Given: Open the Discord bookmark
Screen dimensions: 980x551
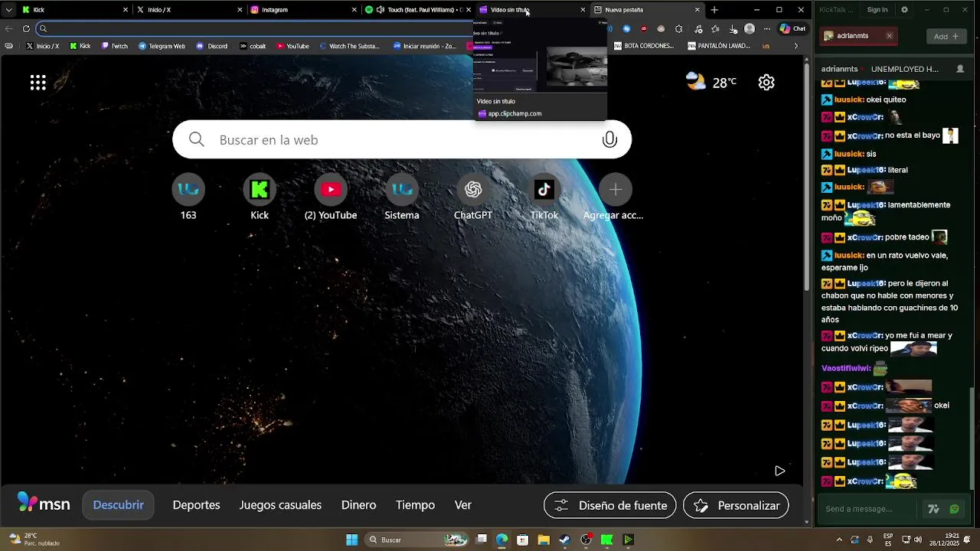Looking at the screenshot, I should (212, 46).
